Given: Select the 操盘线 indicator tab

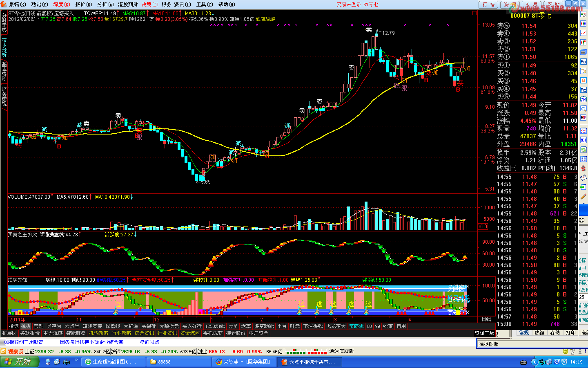Looking at the screenshot, I should (x=113, y=326).
